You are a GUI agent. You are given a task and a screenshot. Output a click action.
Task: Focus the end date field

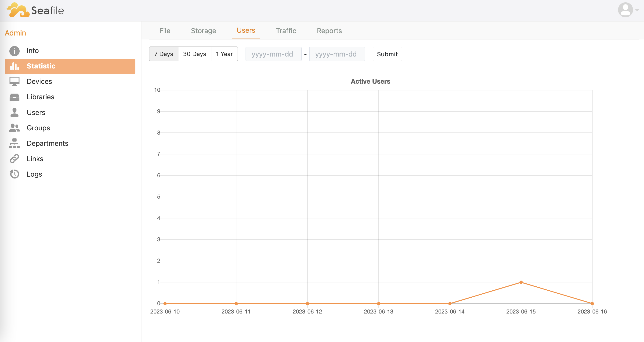(x=337, y=54)
